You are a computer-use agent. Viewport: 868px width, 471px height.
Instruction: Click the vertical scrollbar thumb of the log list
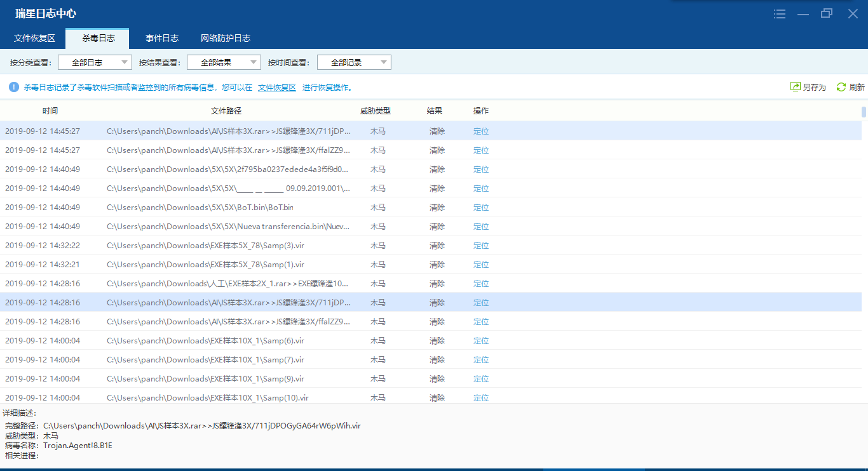click(x=864, y=112)
